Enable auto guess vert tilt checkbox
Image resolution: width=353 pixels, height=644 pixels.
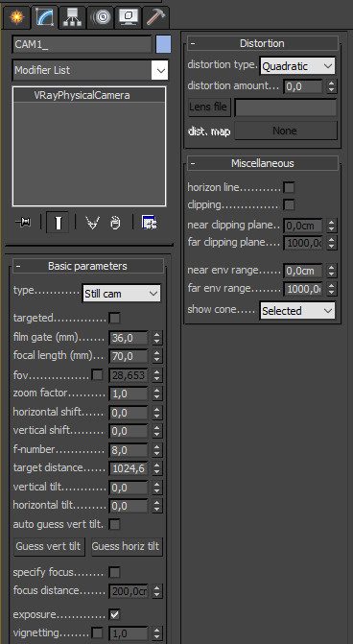(x=114, y=524)
